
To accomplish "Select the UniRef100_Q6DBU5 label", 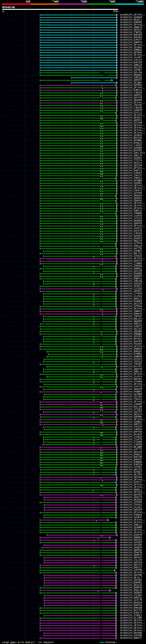I will point(131,593).
